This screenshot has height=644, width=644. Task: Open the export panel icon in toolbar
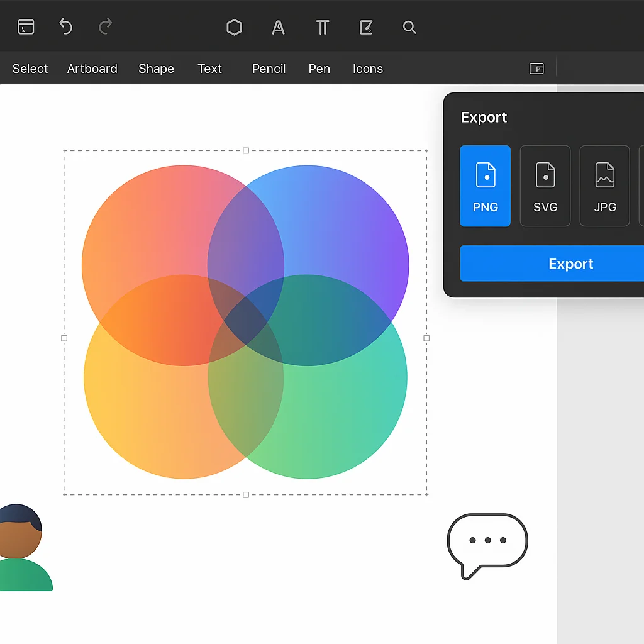365,27
